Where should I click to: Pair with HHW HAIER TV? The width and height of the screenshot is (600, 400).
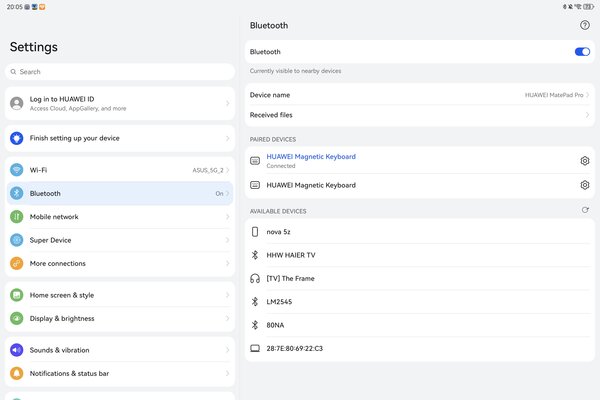420,255
